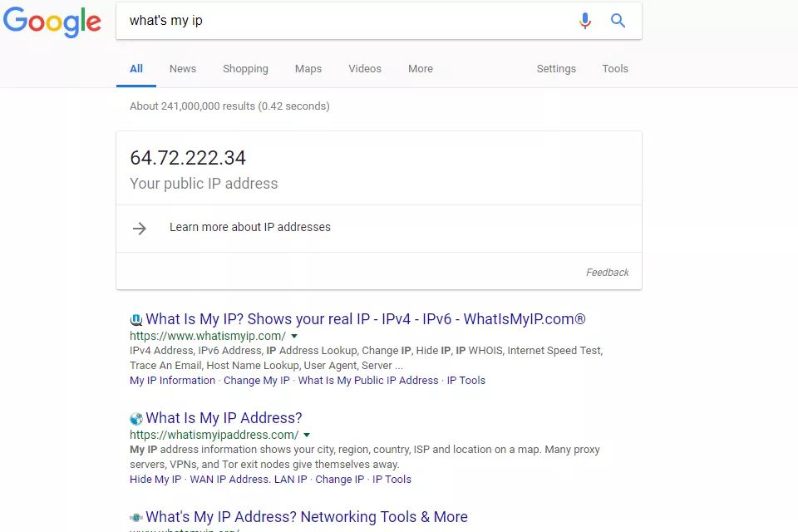798x532 pixels.
Task: Click the globe favicon of whatismyipaddress.com result
Action: [x=135, y=418]
